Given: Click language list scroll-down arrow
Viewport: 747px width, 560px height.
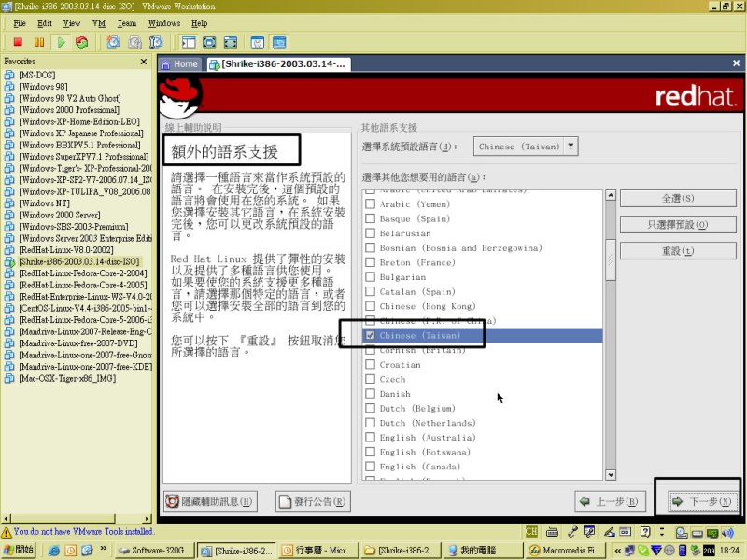Looking at the screenshot, I should tap(611, 475).
